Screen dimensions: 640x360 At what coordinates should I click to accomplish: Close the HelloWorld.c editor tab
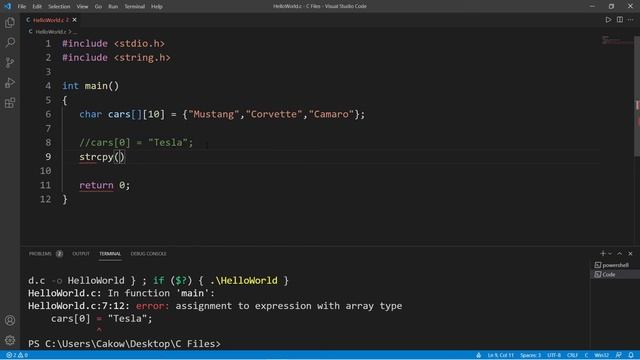pyautogui.click(x=74, y=20)
